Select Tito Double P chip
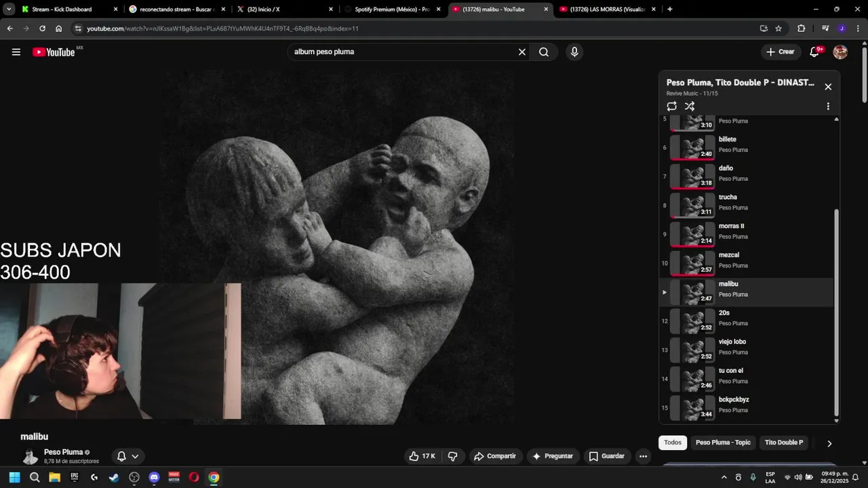The width and height of the screenshot is (868, 488). (784, 443)
